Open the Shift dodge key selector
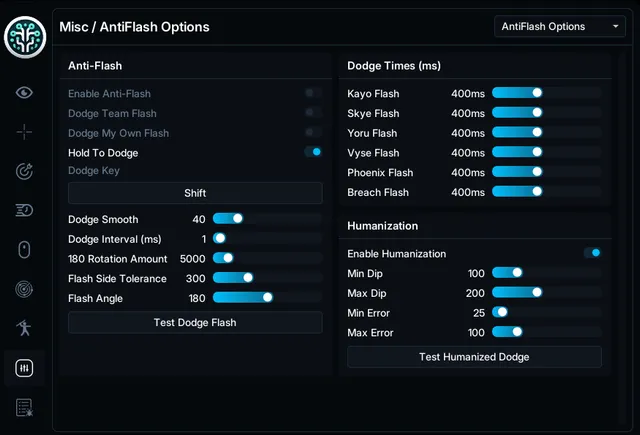640x435 pixels. click(195, 193)
